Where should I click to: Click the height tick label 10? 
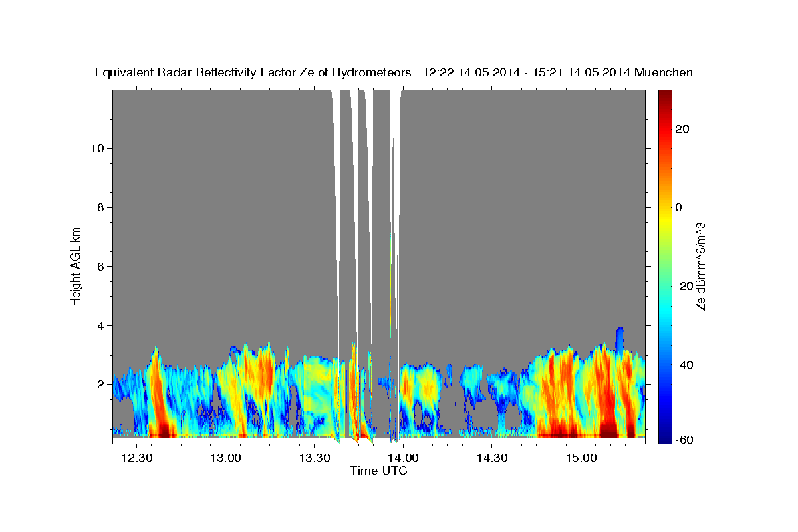pos(96,148)
